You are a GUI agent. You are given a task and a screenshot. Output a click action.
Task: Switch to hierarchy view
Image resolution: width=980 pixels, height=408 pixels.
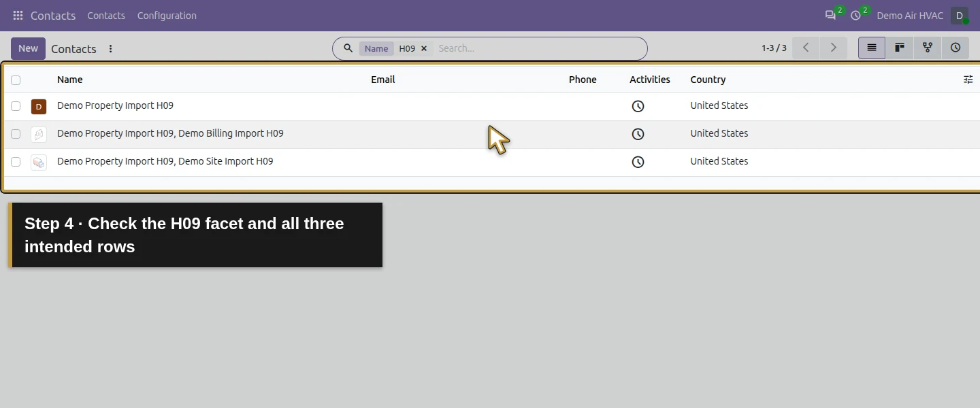(928, 48)
